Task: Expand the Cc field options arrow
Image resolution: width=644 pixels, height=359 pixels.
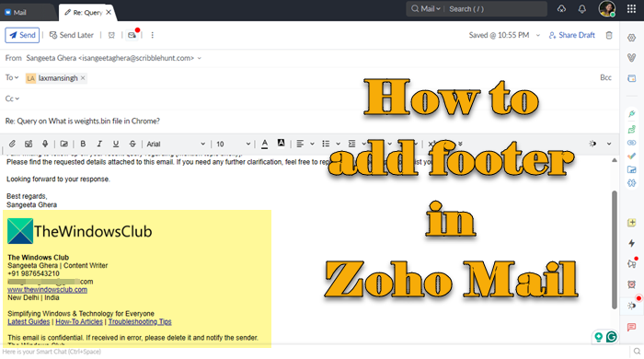Action: pyautogui.click(x=17, y=98)
